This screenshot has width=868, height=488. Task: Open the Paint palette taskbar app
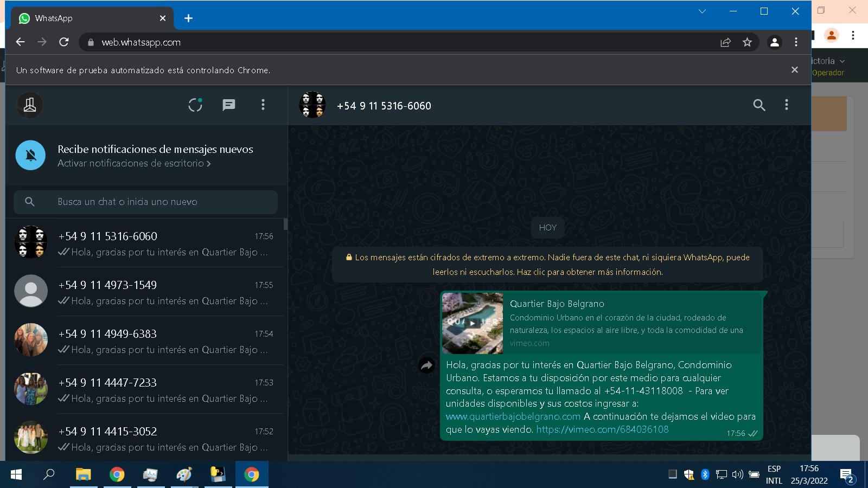pyautogui.click(x=184, y=475)
